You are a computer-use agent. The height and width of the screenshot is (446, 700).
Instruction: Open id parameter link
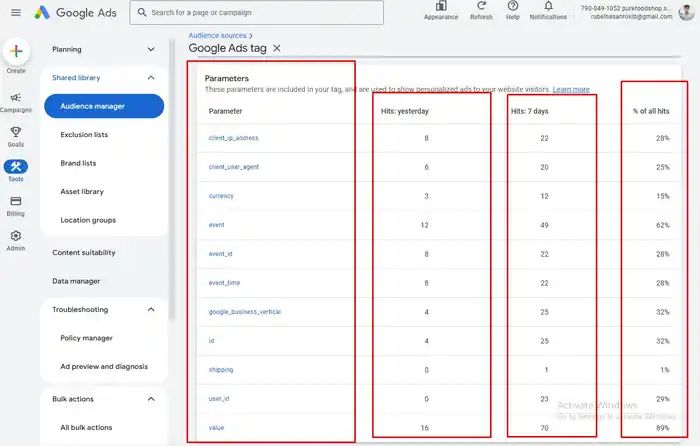[212, 341]
